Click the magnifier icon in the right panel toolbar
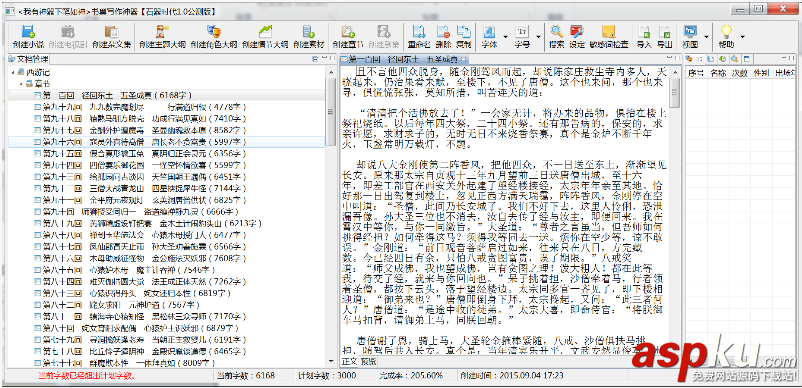Image resolution: width=802 pixels, height=388 pixels. (x=734, y=59)
